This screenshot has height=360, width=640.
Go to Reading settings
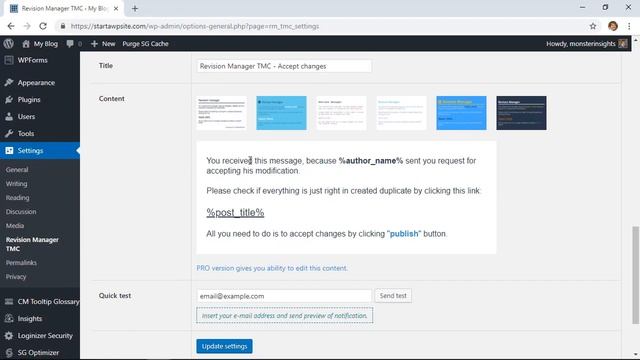pos(18,198)
